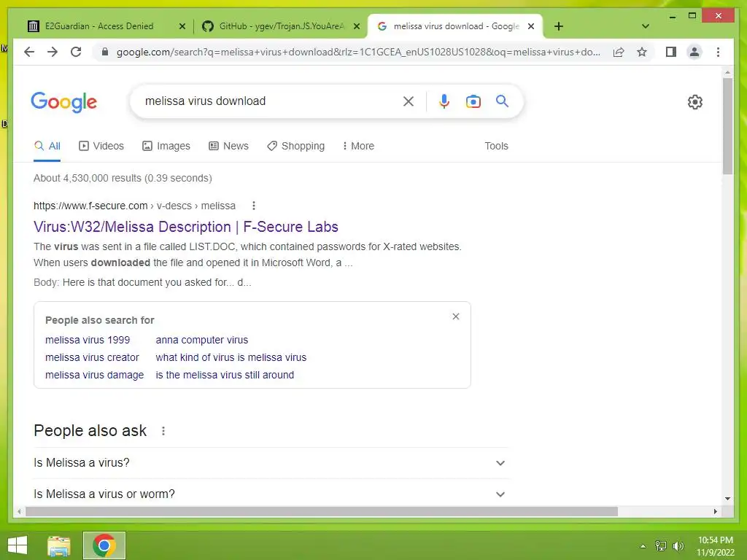Switch to the GitHub ygev/Trojan.JS tab
This screenshot has height=560, width=747.
click(x=281, y=26)
